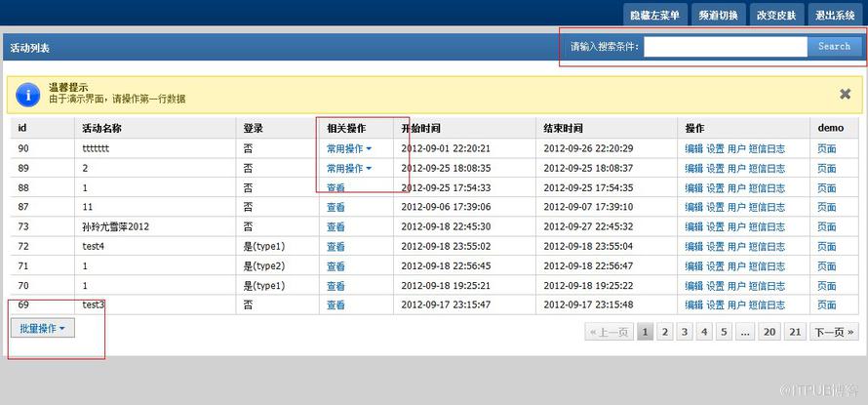Select 改变皮肤 in top bar
This screenshot has width=868, height=405.
coord(776,15)
